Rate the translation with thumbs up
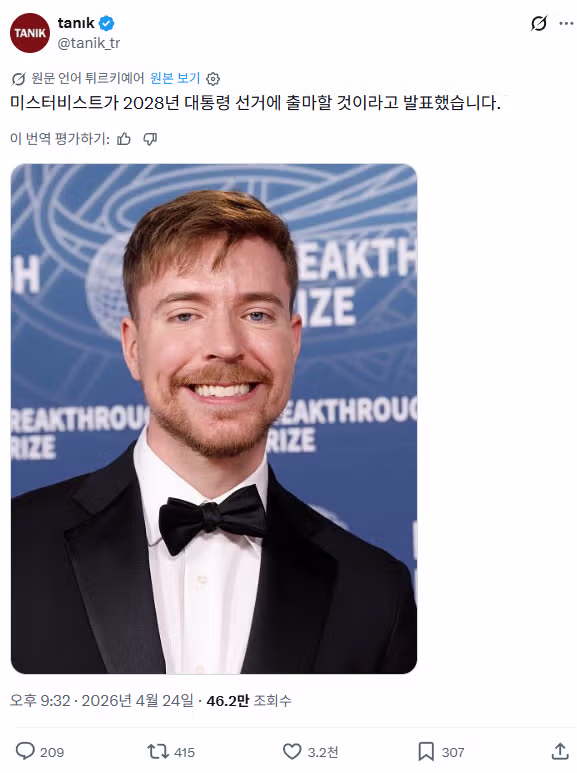This screenshot has width=577, height=773. point(124,139)
